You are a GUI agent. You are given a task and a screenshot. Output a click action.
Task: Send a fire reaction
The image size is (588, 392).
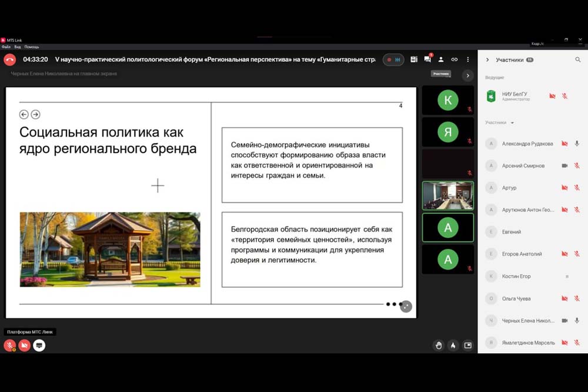pyautogui.click(x=453, y=346)
